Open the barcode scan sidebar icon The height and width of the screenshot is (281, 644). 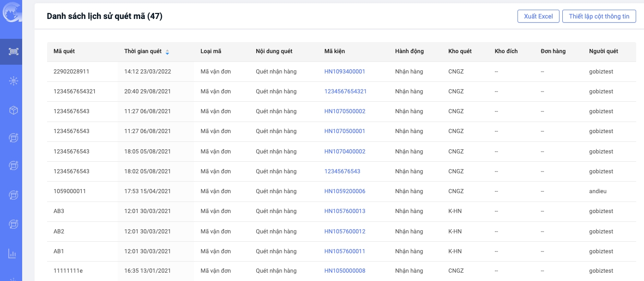[13, 52]
